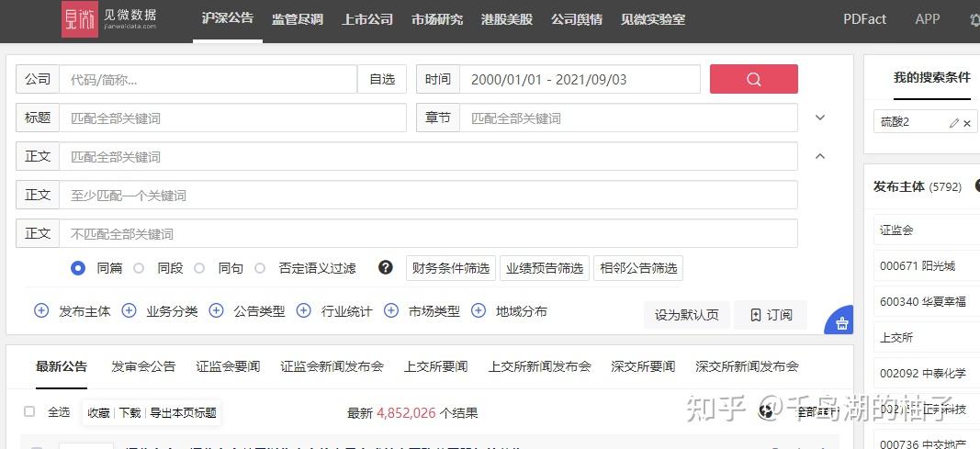Open the 监管尽调 nav tab
This screenshot has width=980, height=449.
tap(298, 19)
